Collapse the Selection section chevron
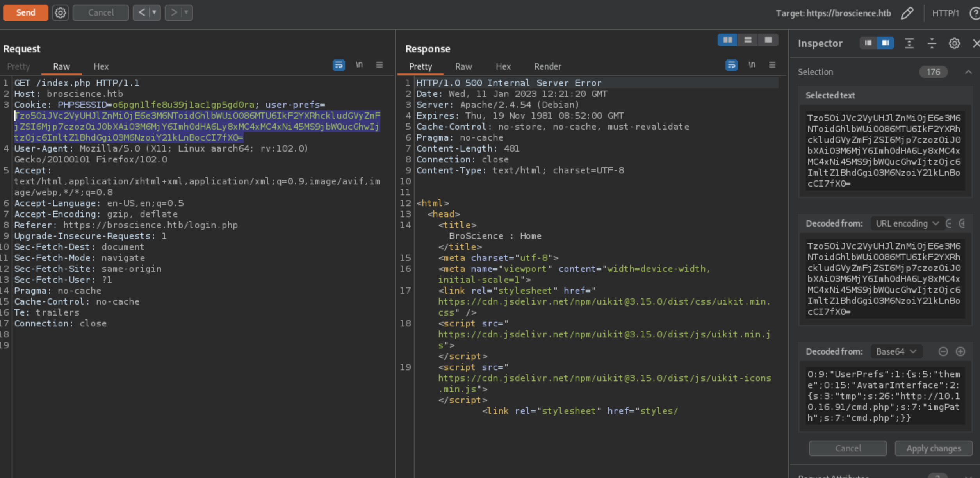The image size is (980, 478). [968, 72]
